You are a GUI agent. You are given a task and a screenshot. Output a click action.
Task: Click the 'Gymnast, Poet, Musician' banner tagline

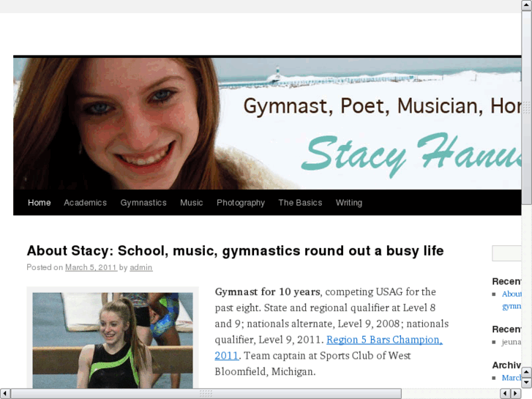tap(383, 106)
